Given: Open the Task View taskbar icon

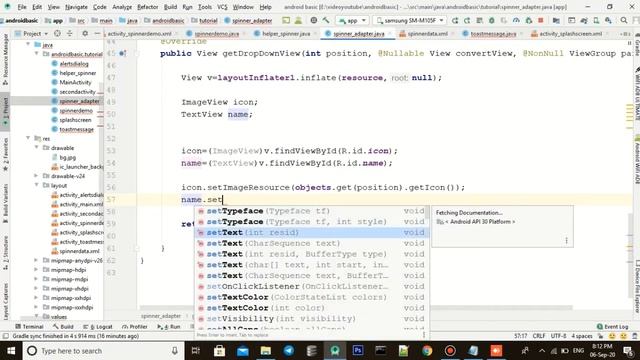Looking at the screenshot, I should pyautogui.click(x=196, y=351).
